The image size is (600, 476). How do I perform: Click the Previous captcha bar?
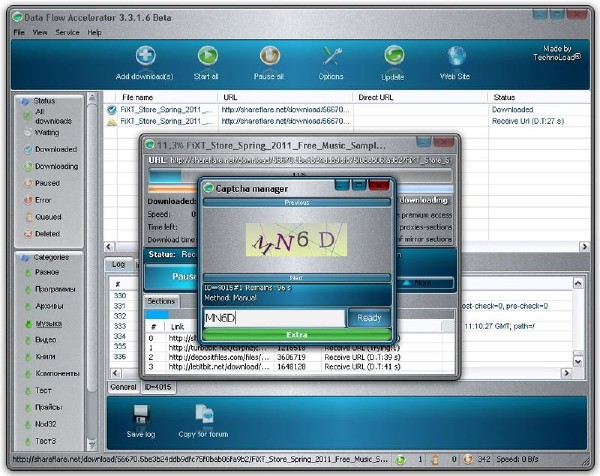(x=296, y=201)
